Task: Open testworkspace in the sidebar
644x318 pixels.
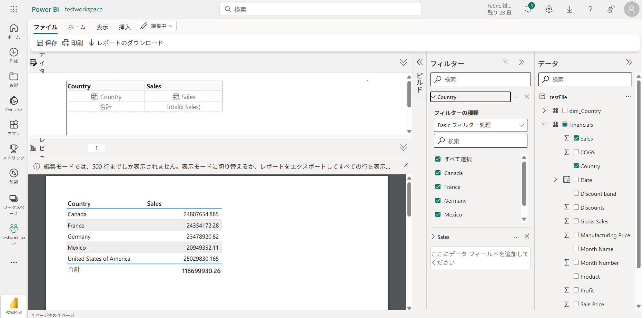Action: 14,234
